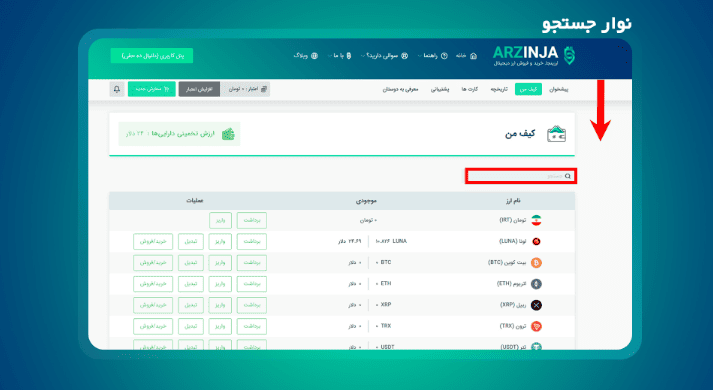Click خرید/فروش (buy/sell) in the TRX row
This screenshot has width=713, height=390.
tap(153, 326)
